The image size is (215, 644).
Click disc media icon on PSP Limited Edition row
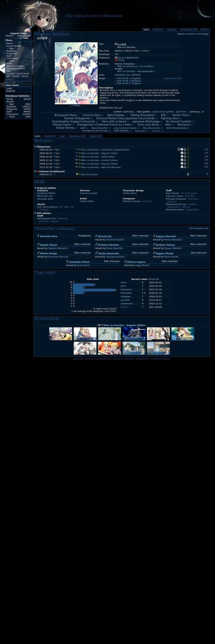click(182, 160)
